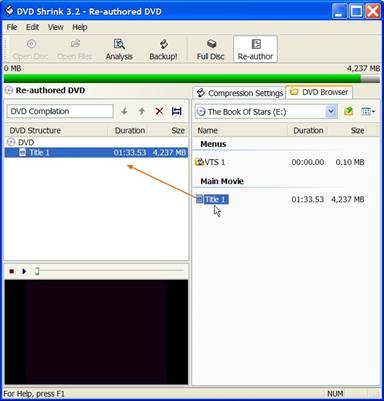
Task: Open The Book Of Stars drive dropdown
Action: [x=331, y=112]
